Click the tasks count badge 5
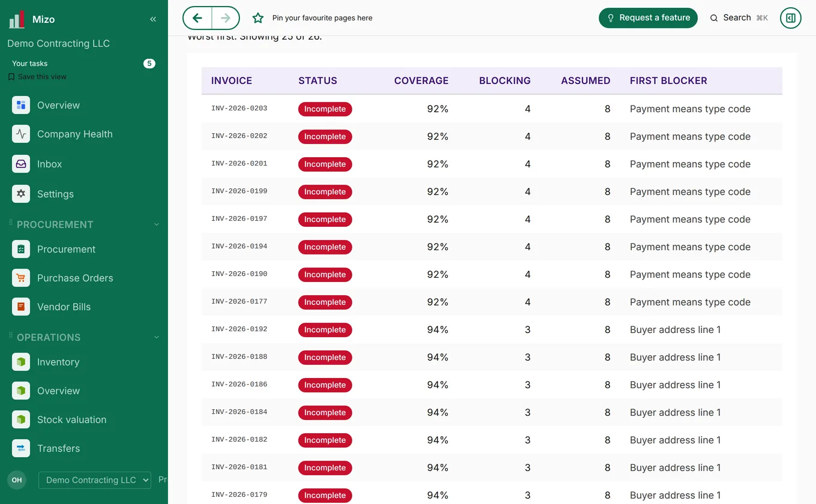Screen dimensions: 816x504 point(149,64)
